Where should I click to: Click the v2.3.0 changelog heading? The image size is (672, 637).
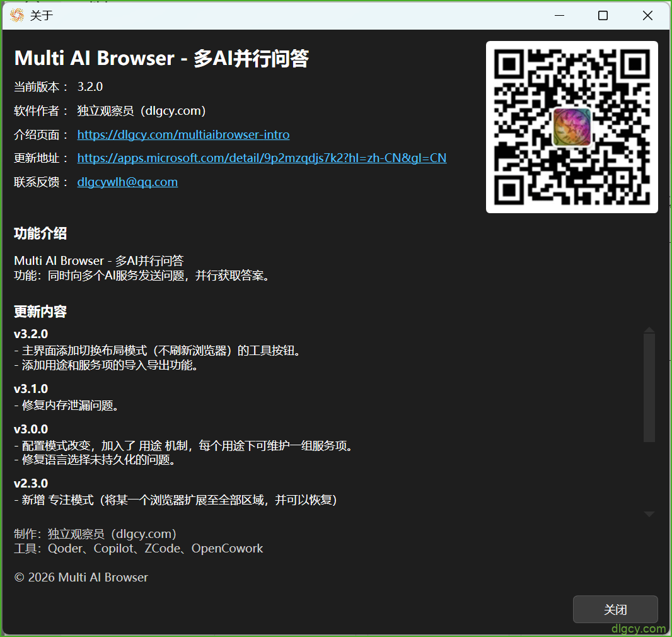tap(31, 484)
